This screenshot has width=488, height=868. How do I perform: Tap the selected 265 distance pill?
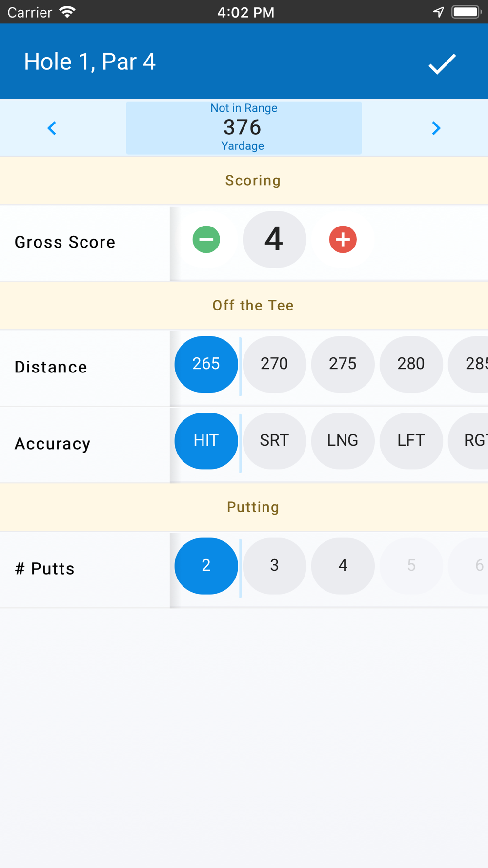[x=206, y=364]
